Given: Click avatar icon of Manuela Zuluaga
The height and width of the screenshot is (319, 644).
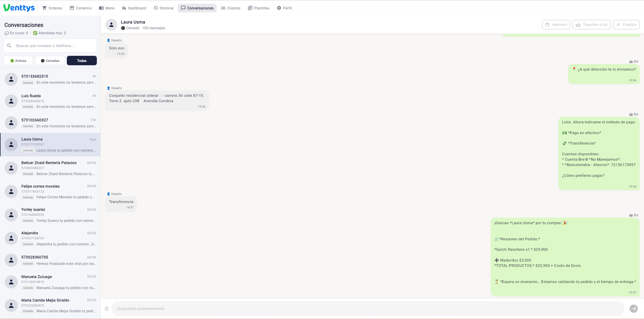Looking at the screenshot, I should click(11, 282).
